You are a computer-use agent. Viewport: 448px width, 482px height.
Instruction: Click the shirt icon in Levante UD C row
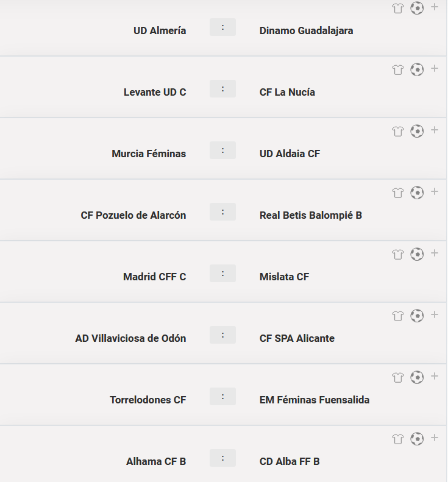point(398,70)
